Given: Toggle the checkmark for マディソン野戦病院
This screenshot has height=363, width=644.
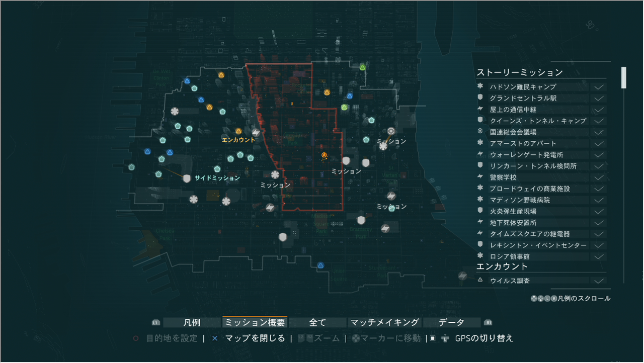Looking at the screenshot, I should 599,200.
